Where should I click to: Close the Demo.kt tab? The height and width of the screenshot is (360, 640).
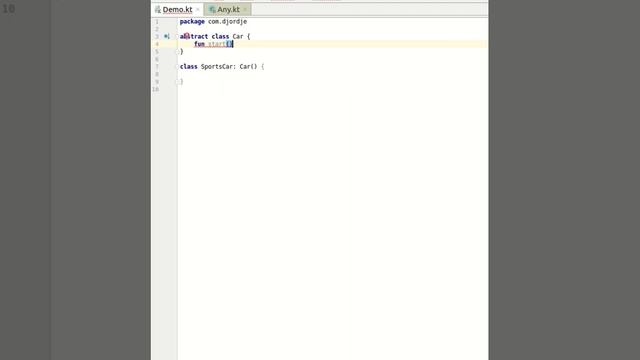pos(198,9)
